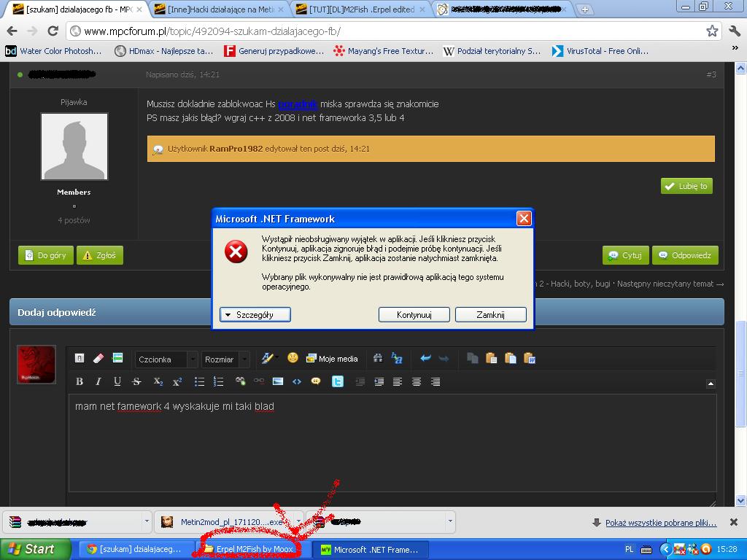Viewport: 747px width, 560px height.
Task: Toggle strikethrough formatting
Action: [x=136, y=381]
